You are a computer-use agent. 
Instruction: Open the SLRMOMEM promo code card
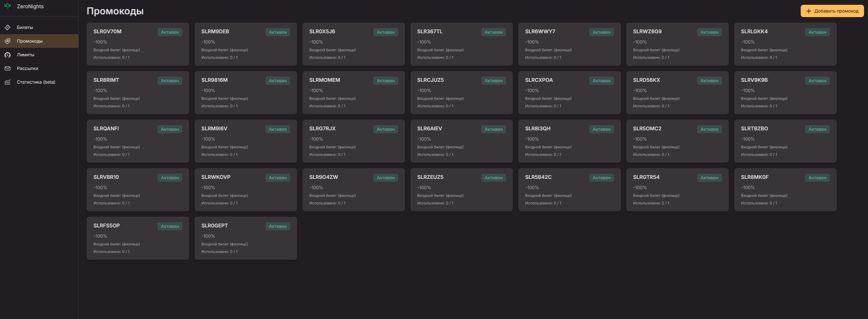(x=353, y=93)
